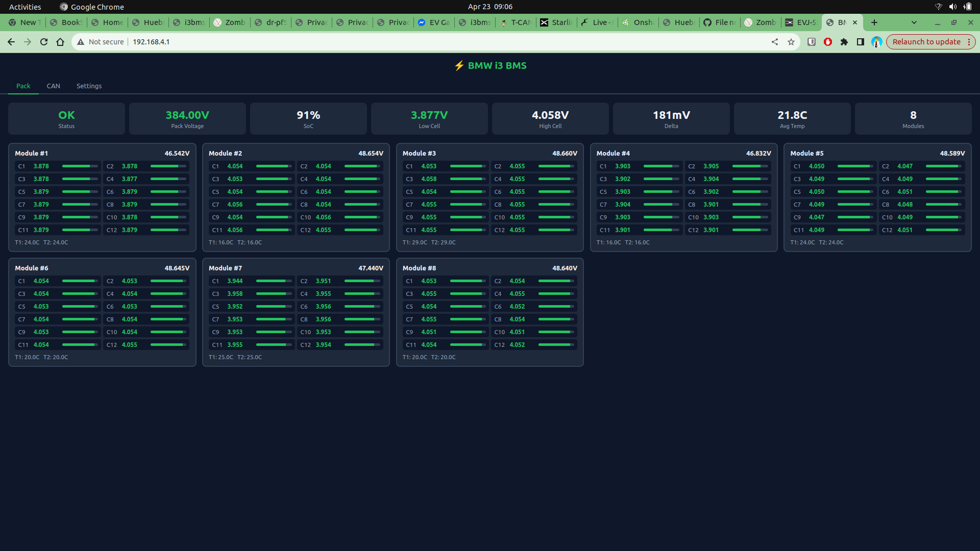980x551 pixels.
Task: Click the Bitwarden extension icon
Action: (x=812, y=42)
